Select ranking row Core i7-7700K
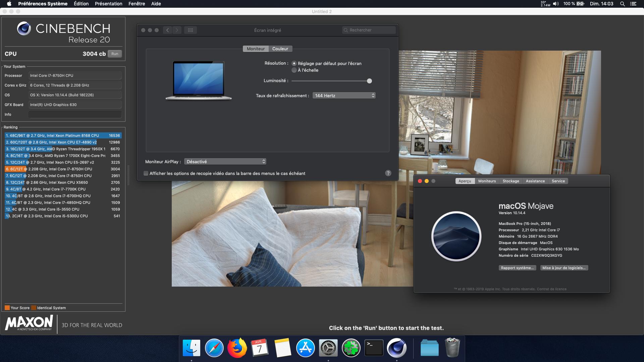The image size is (644, 362). 63,189
